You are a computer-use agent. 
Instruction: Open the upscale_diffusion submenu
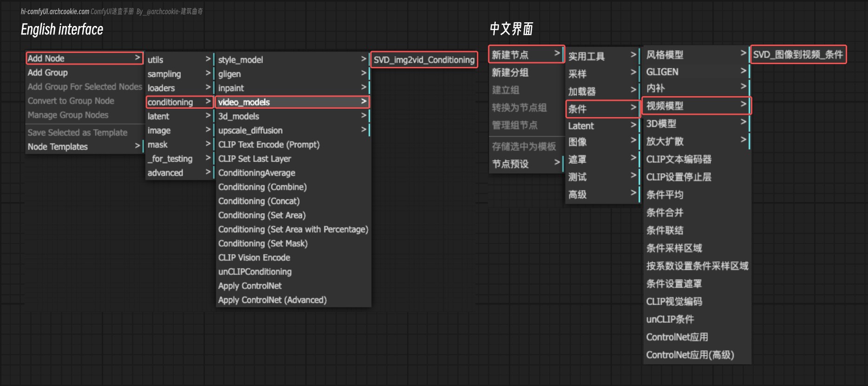(293, 131)
